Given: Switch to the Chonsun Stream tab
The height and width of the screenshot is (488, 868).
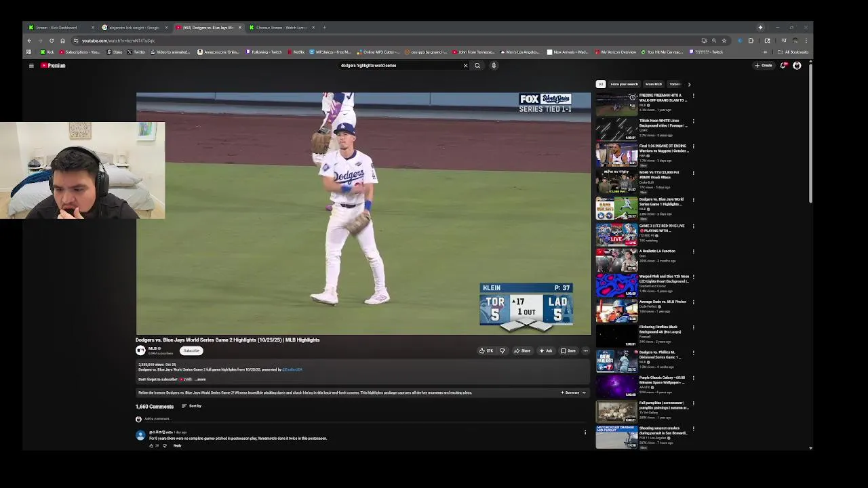Looking at the screenshot, I should click(281, 28).
